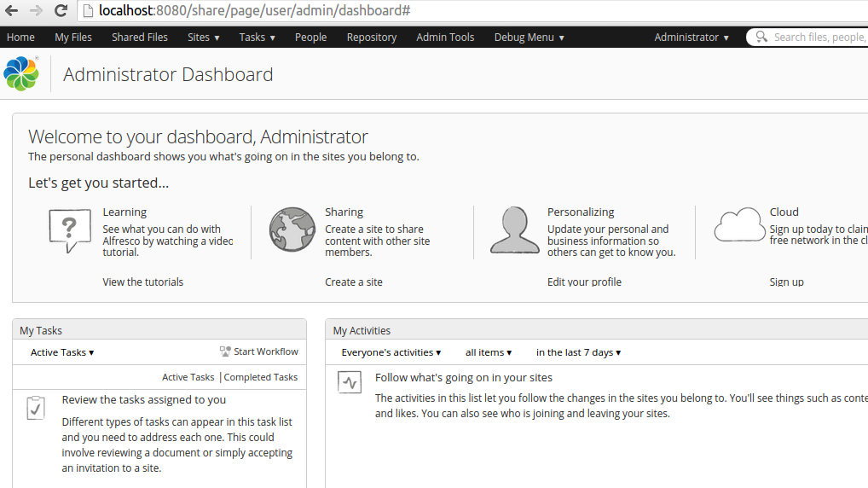Click the Start Workflow icon

(225, 351)
